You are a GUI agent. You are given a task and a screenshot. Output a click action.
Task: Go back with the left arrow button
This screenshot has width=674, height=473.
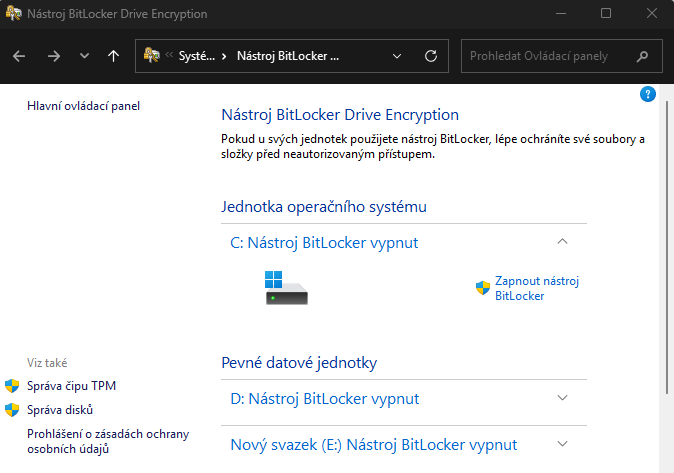click(x=19, y=56)
